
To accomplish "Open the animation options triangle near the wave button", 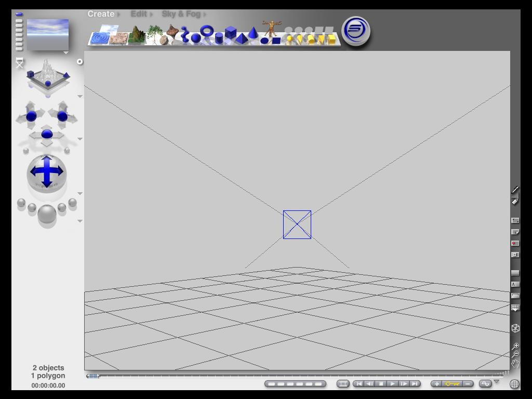I will click(497, 382).
